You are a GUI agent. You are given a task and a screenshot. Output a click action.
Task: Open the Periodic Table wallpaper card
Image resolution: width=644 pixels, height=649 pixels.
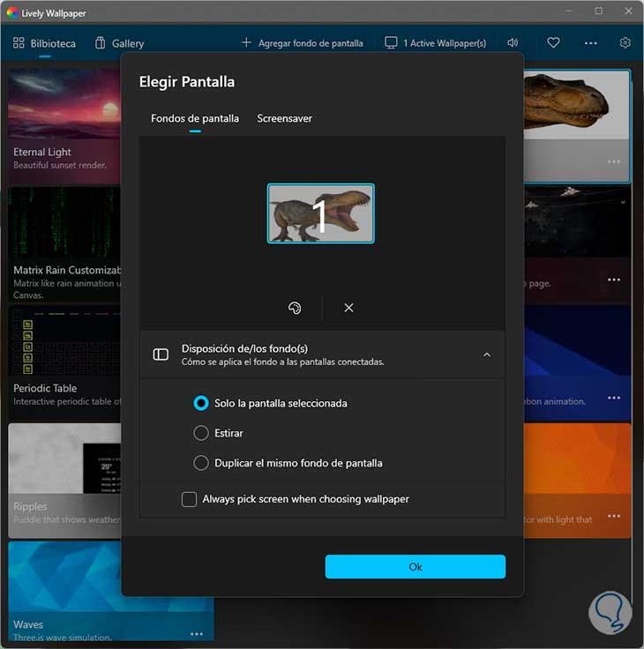pyautogui.click(x=64, y=362)
